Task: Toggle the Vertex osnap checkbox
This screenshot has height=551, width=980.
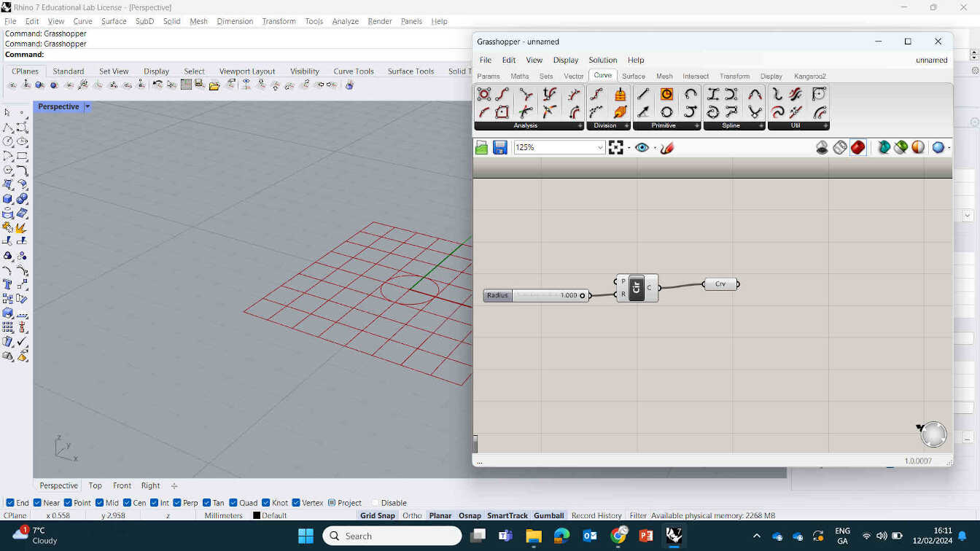Action: 296,503
